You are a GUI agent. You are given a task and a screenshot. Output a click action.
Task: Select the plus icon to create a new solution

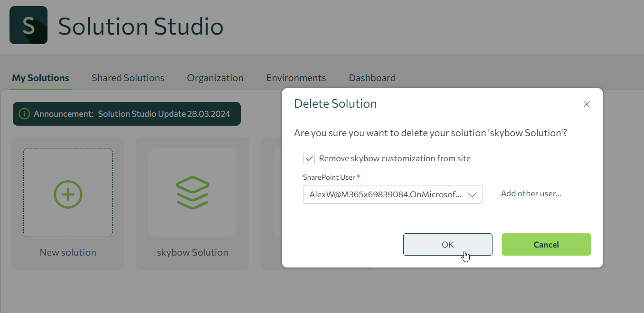pos(67,194)
